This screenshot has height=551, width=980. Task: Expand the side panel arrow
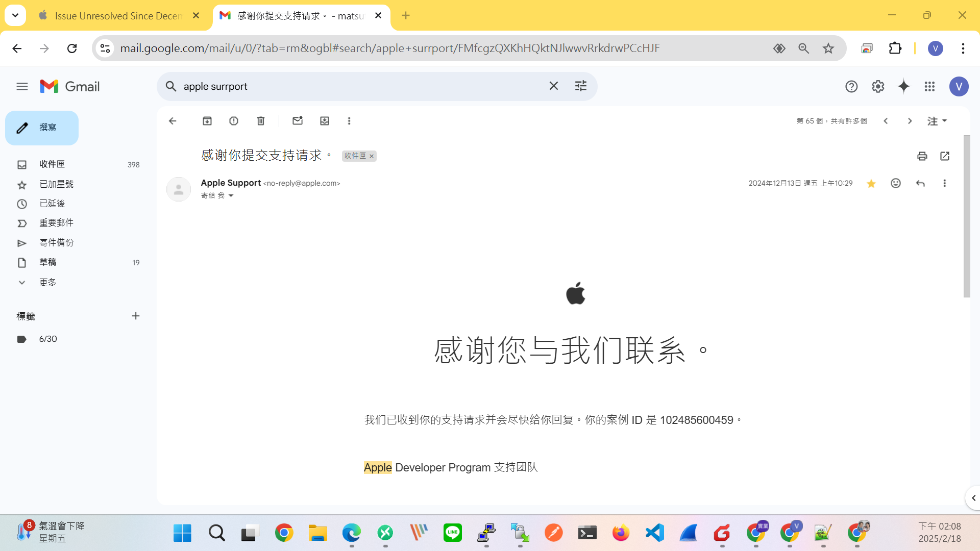973,498
